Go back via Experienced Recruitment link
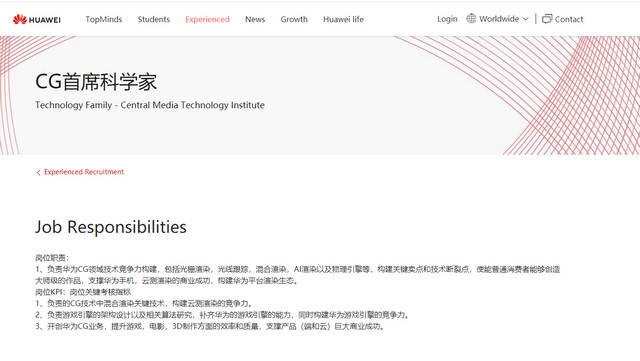 click(x=84, y=172)
